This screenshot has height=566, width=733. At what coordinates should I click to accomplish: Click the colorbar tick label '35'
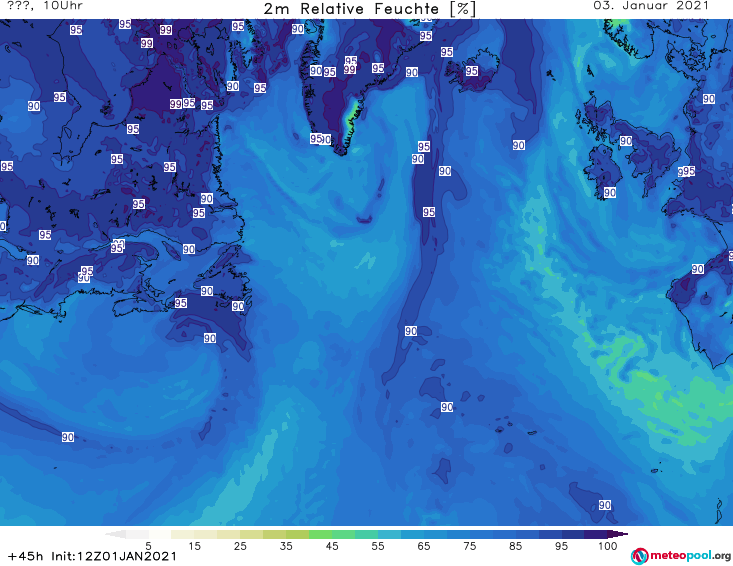coord(286,546)
